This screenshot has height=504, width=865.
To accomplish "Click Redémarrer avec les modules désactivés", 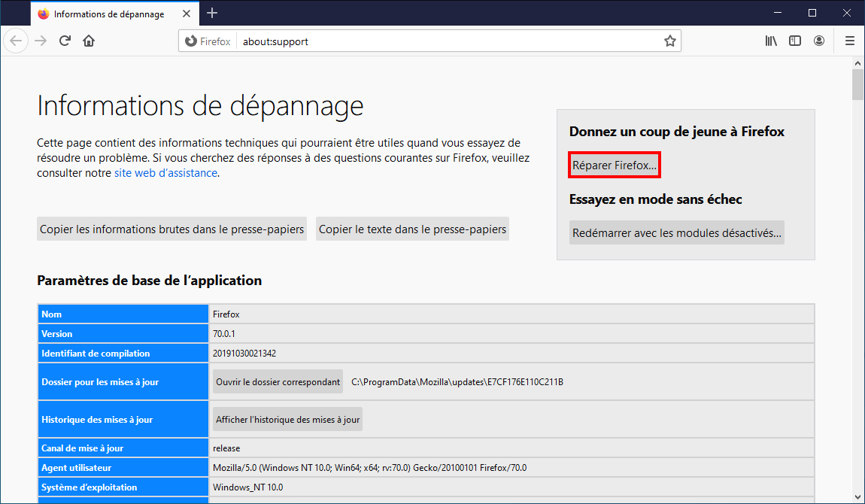I will [676, 232].
